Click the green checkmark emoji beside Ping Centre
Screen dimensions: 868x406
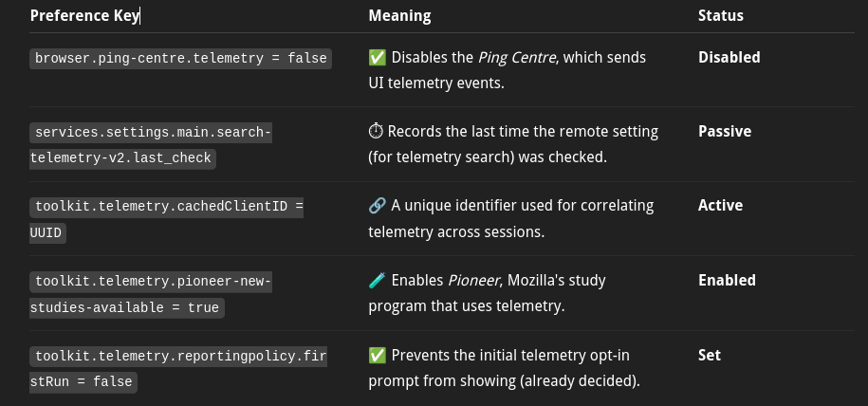pos(378,58)
